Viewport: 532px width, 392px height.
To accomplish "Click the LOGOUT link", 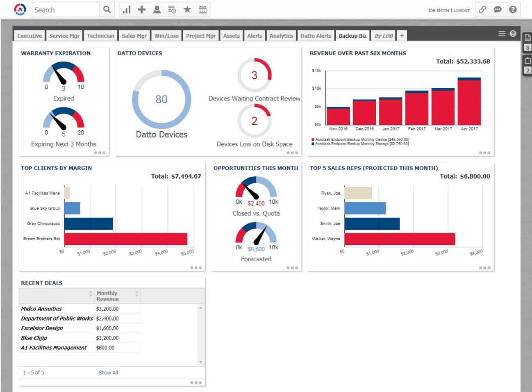I will coord(462,10).
